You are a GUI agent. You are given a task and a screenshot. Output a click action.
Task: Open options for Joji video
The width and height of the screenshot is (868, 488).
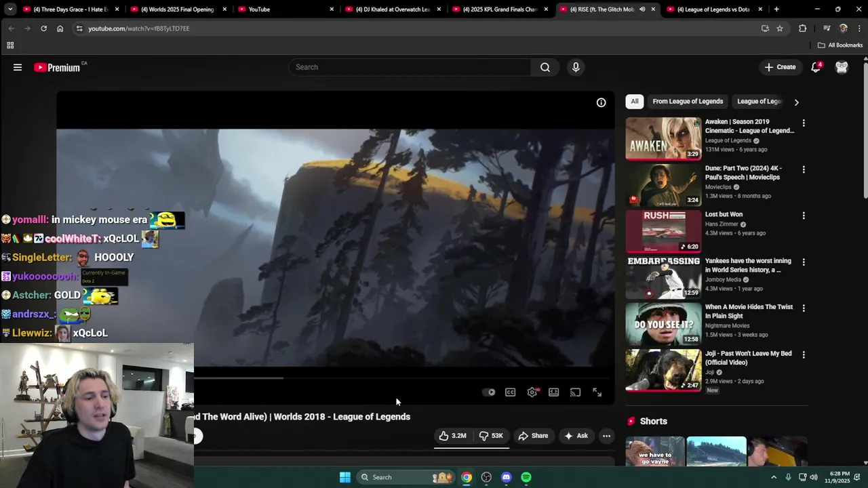[x=804, y=354]
